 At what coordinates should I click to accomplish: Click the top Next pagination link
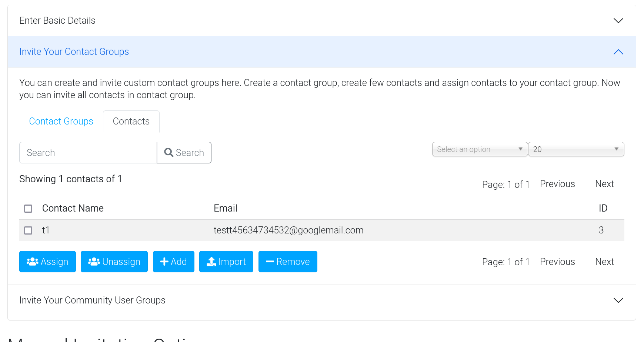(x=604, y=184)
